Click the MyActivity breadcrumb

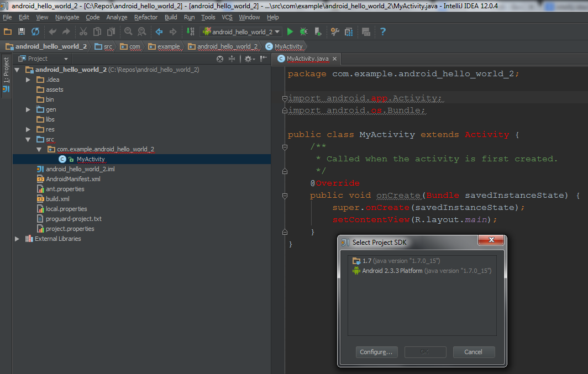284,46
